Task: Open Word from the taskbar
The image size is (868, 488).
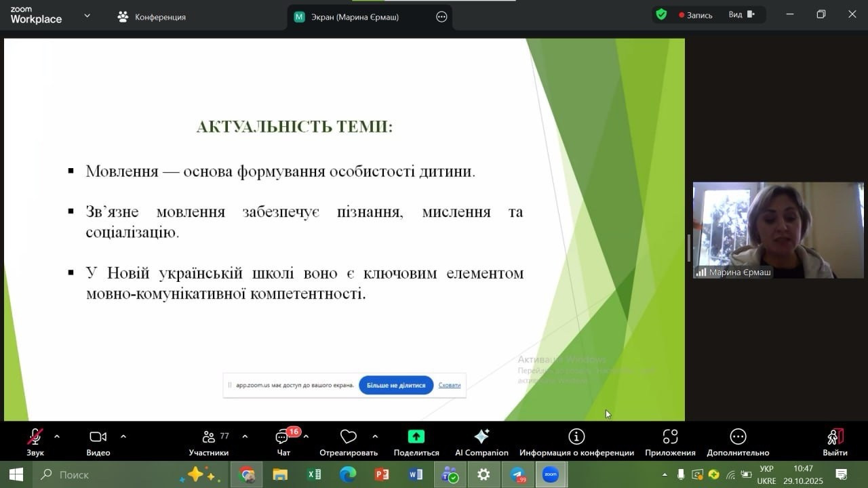Action: pyautogui.click(x=416, y=474)
